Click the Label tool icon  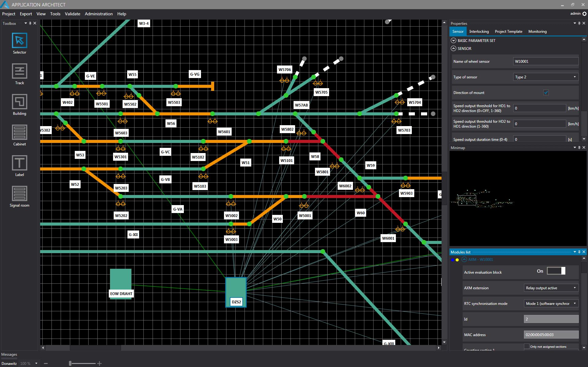[x=19, y=163]
